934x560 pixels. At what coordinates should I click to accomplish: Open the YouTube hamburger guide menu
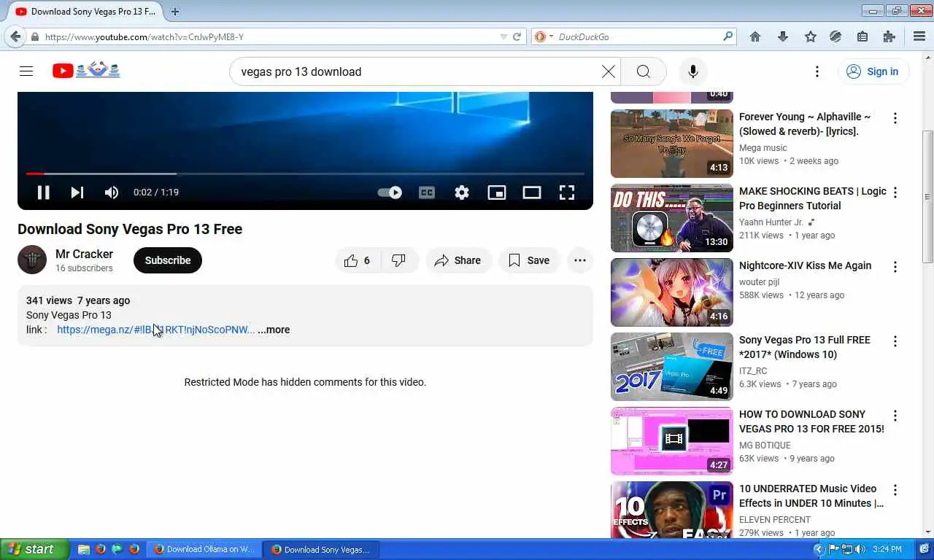(26, 71)
